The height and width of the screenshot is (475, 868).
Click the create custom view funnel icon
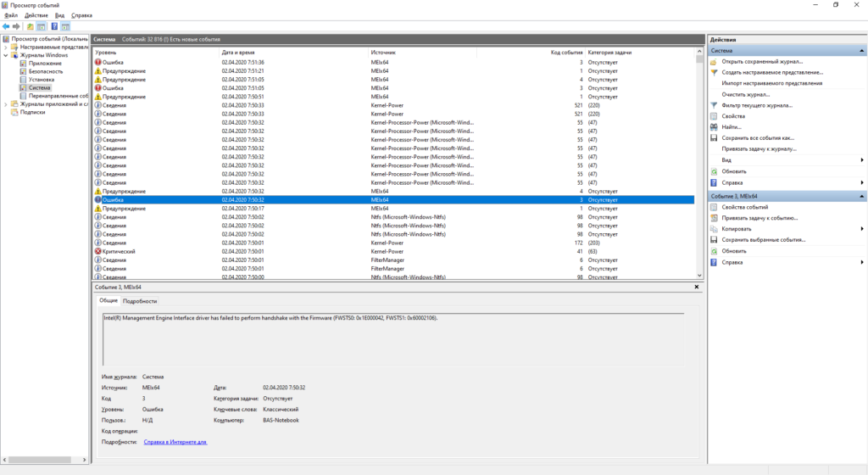click(714, 73)
